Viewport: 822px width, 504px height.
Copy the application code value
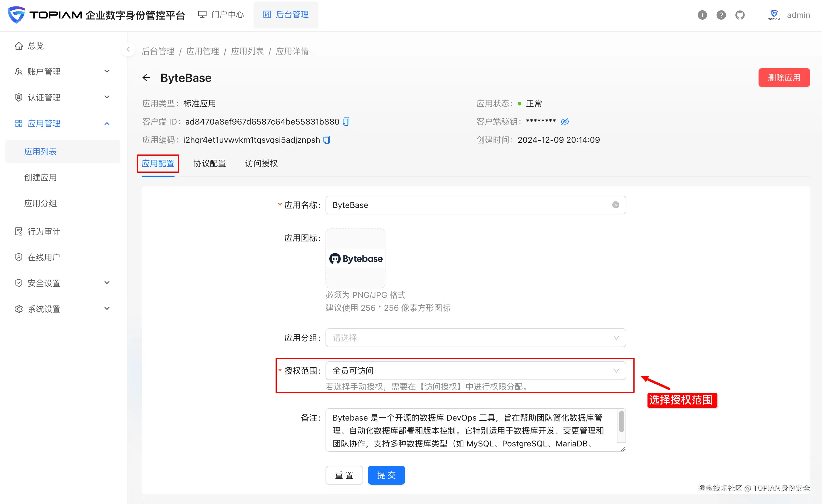327,140
